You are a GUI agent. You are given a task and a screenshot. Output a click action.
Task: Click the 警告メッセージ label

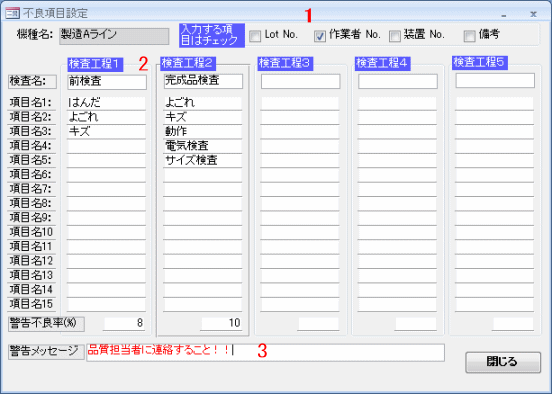(x=46, y=352)
